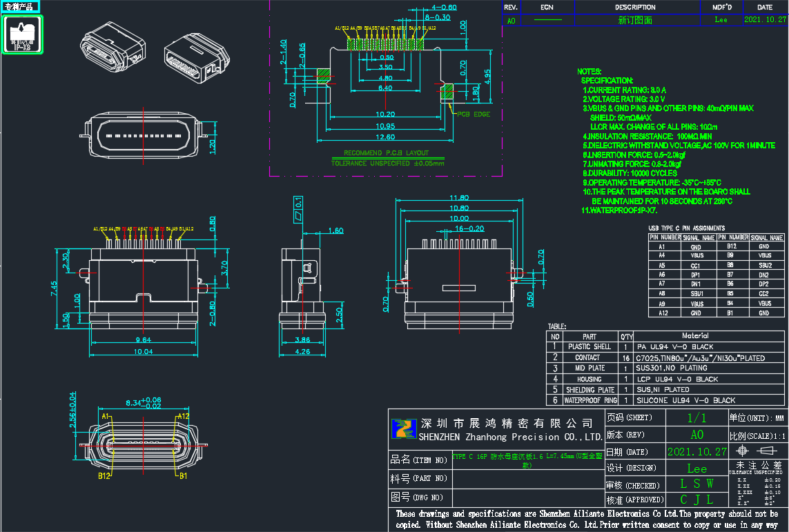
Task: Click the MID PLATE part row
Action: [x=665, y=368]
